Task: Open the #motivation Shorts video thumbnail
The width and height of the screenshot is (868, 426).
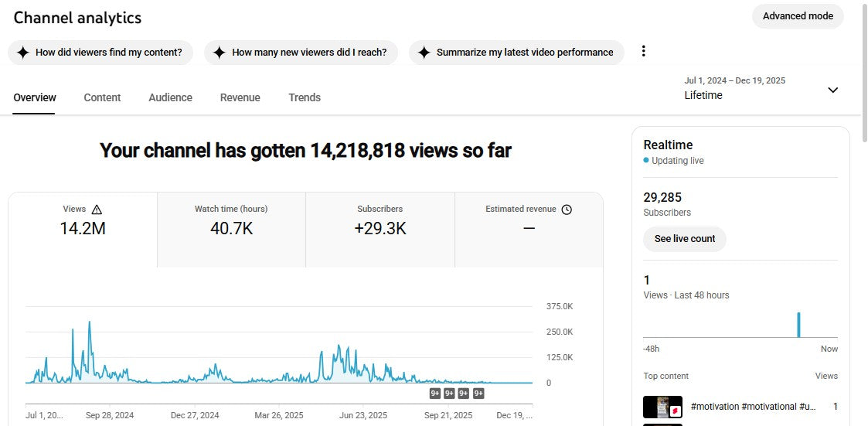Action: click(662, 407)
